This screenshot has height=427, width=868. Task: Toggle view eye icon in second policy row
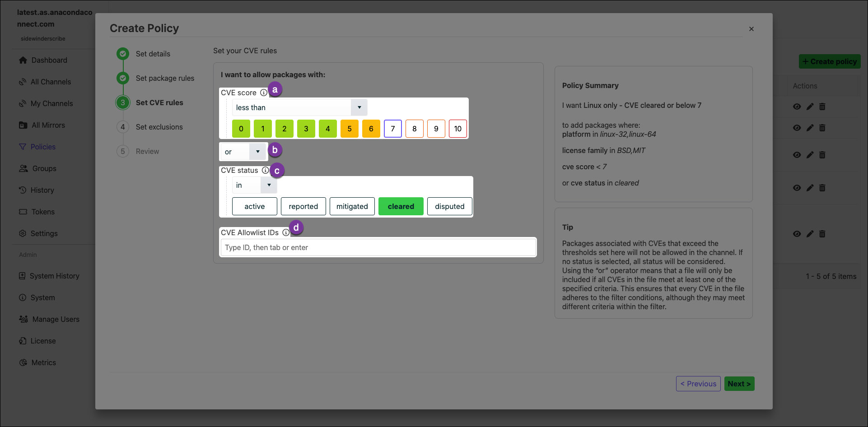coord(797,128)
